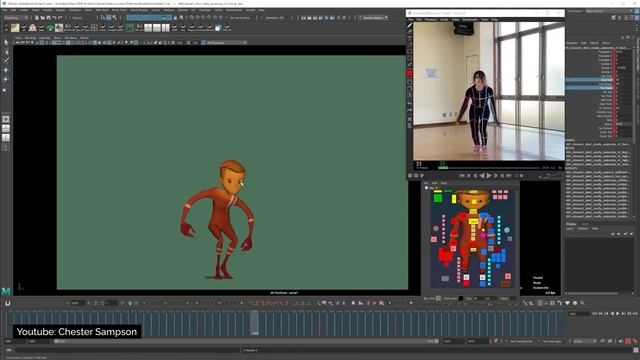Viewport: 640px width, 360px height.
Task: Open animation preferences icon beside the auto-key button
Action: [635, 341]
